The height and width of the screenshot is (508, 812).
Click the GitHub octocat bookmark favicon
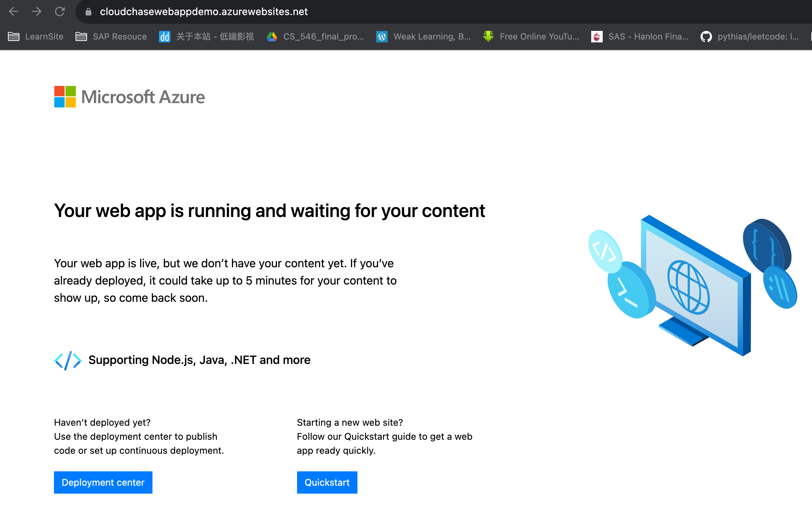(x=706, y=37)
